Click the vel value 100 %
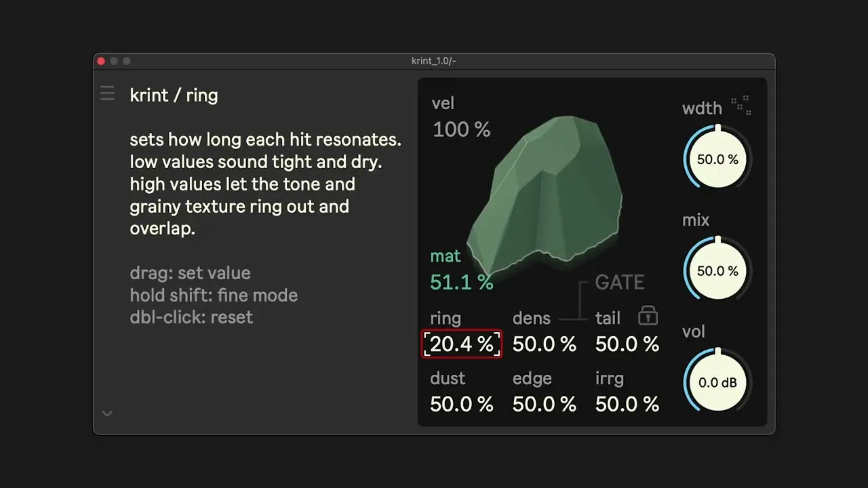This screenshot has height=488, width=868. tap(462, 129)
